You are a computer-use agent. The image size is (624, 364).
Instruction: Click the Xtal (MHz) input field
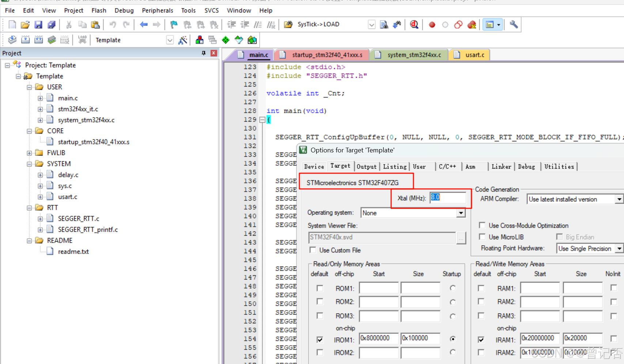coord(448,198)
